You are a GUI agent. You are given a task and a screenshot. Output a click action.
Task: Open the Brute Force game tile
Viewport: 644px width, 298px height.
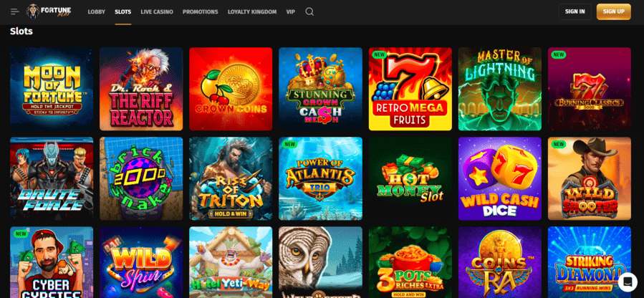point(52,178)
